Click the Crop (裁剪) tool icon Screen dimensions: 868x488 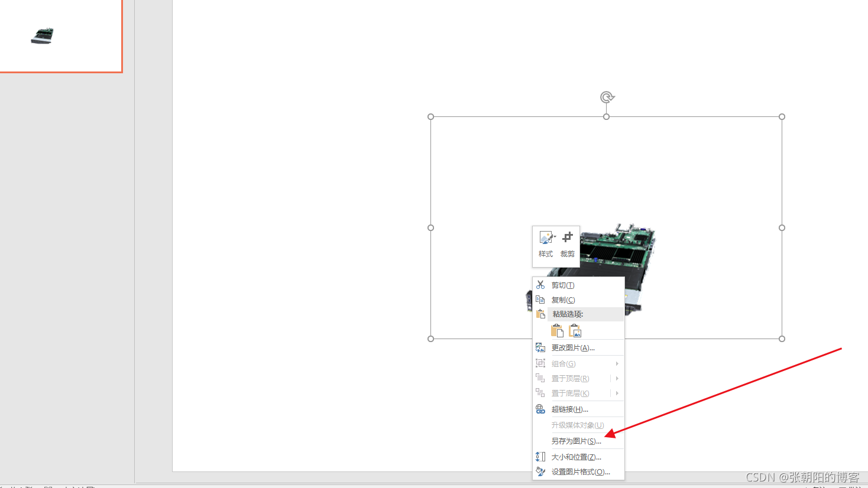coord(568,238)
